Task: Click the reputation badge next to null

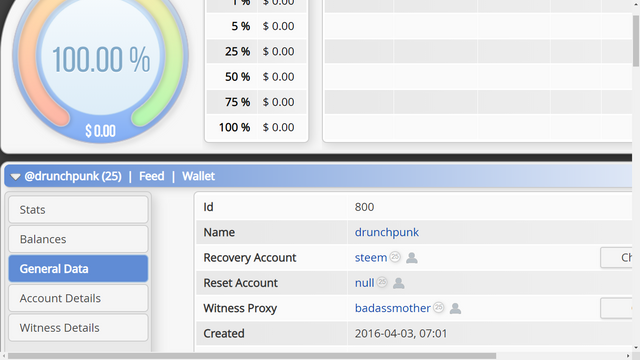Action: point(382,282)
